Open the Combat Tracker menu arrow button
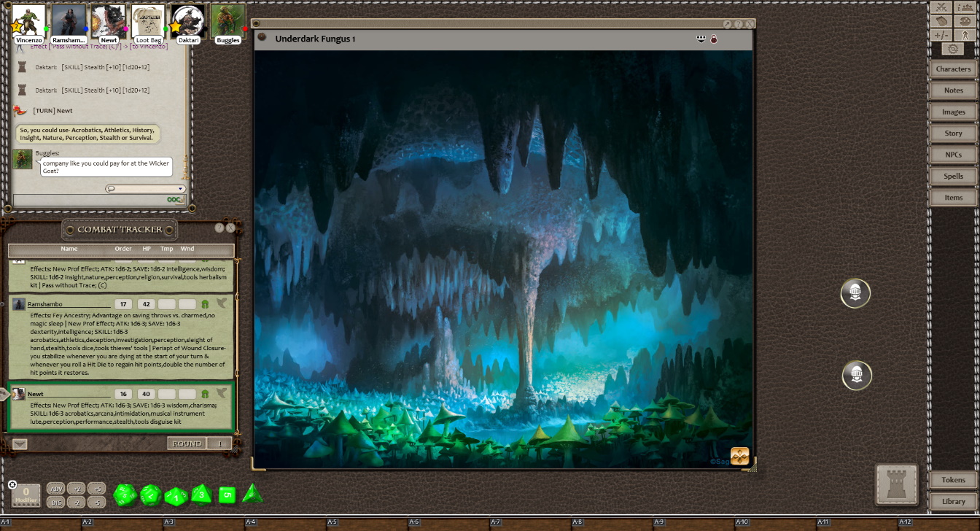Viewport: 980px width, 531px height. (20, 443)
